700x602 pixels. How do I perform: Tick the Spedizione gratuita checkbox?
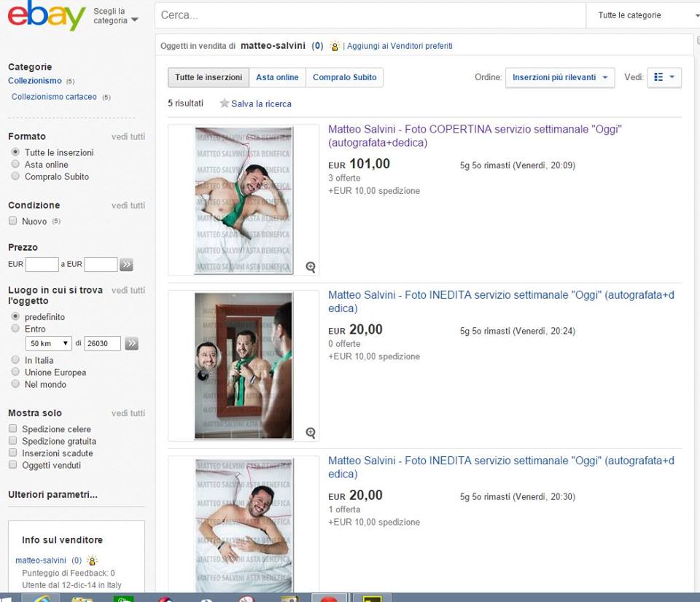[12, 441]
